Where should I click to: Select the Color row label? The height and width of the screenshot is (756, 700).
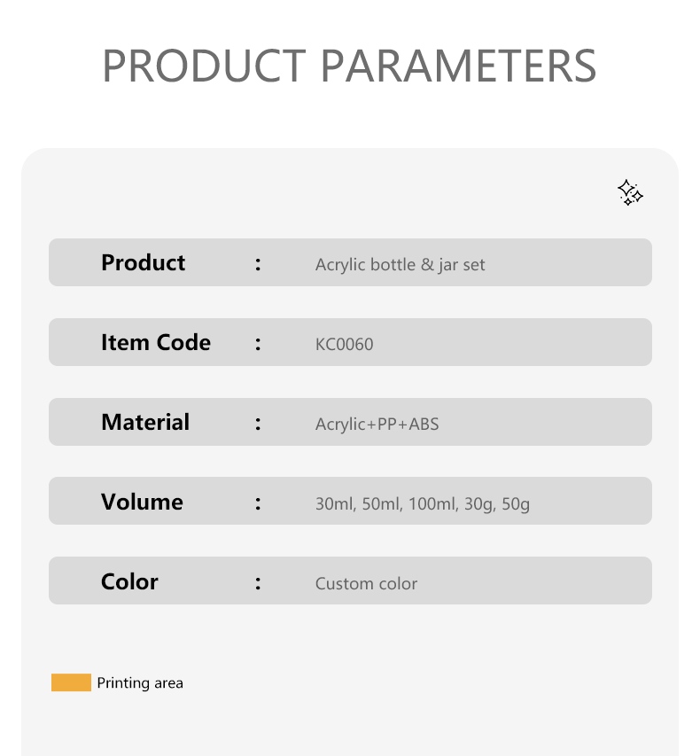[129, 581]
